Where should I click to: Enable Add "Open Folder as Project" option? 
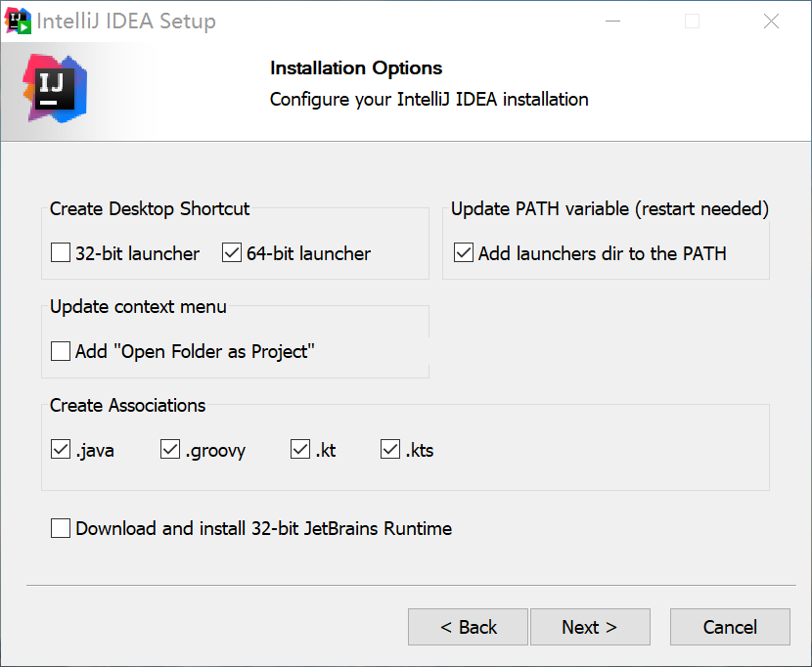click(x=61, y=352)
